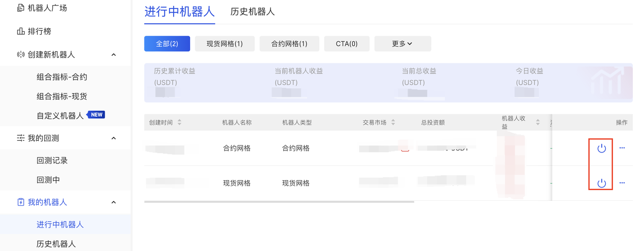Open 回测记录 in sidebar

[x=52, y=161]
